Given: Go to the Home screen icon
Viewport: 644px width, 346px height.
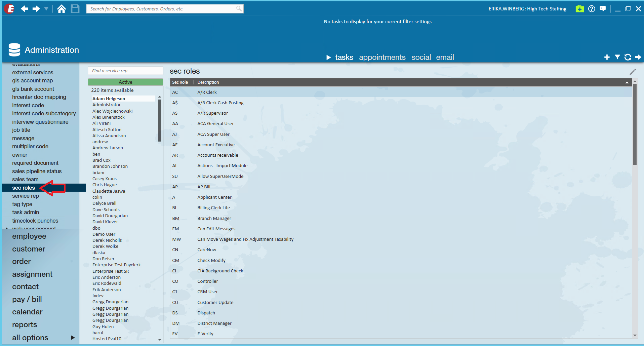Looking at the screenshot, I should point(62,9).
